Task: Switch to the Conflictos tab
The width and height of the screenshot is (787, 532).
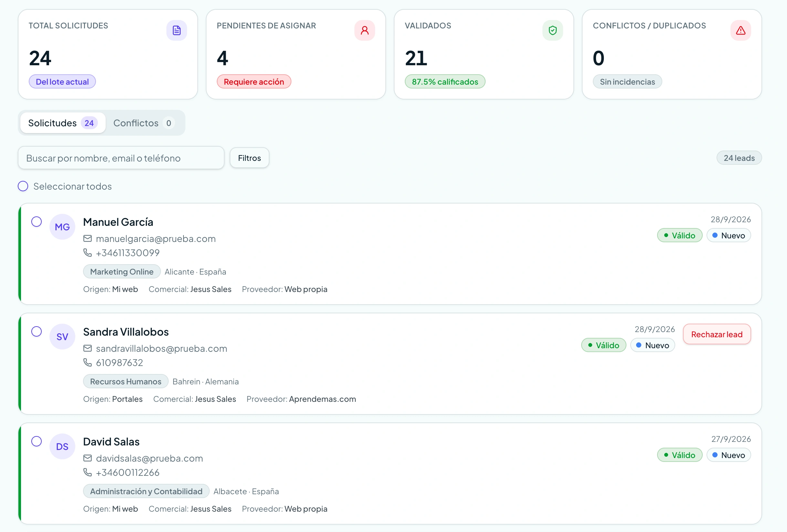Action: pos(144,123)
